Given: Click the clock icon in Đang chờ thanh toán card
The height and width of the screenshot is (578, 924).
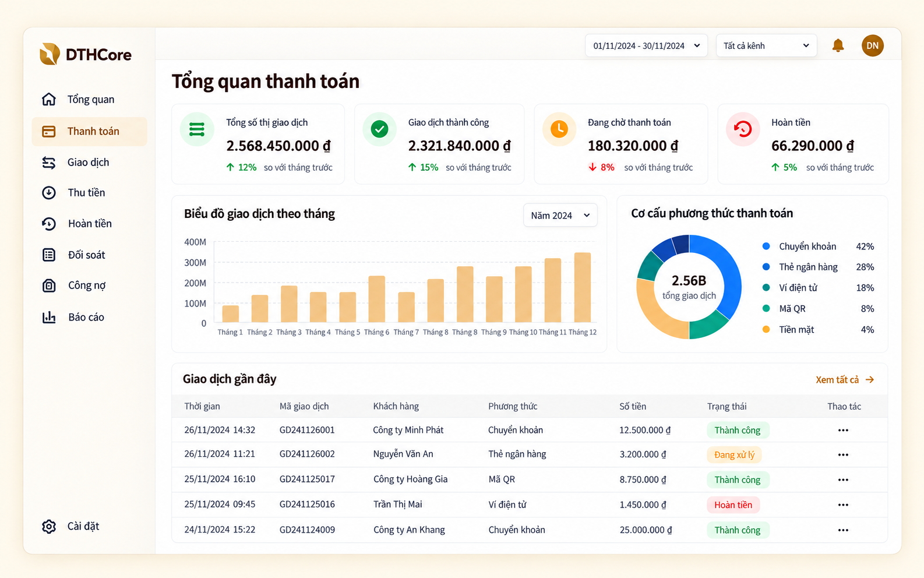Looking at the screenshot, I should point(559,129).
